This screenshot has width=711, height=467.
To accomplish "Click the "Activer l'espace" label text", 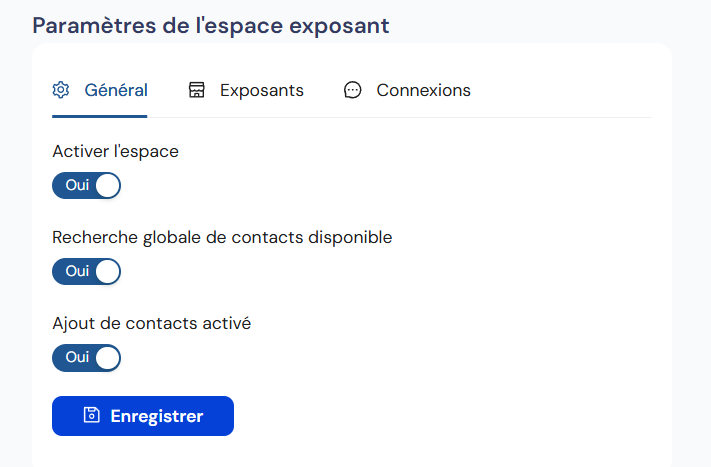I will (x=115, y=152).
